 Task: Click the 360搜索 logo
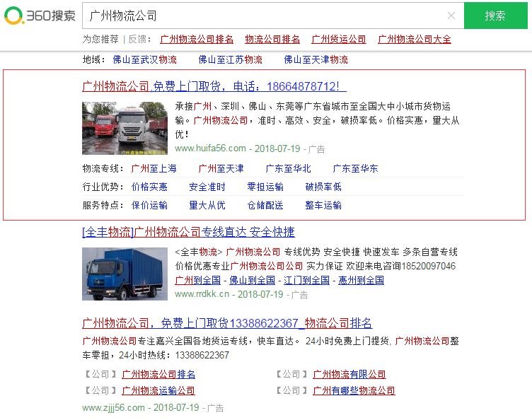tap(40, 16)
